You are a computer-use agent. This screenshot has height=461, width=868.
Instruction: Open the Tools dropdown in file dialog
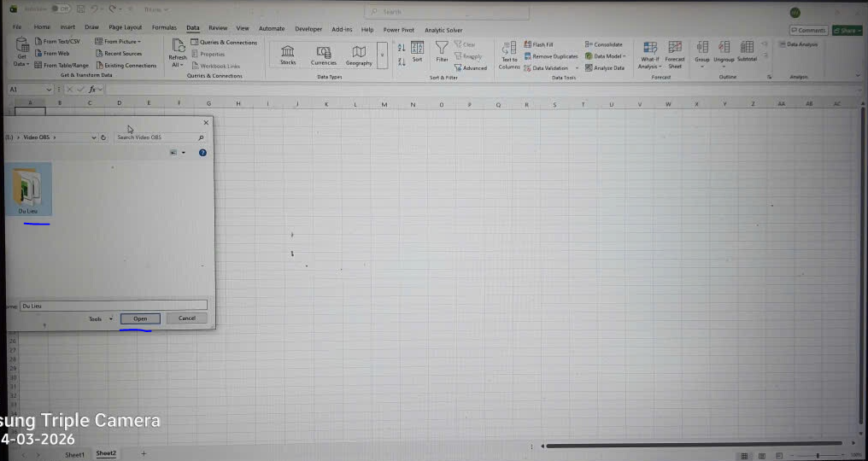[x=100, y=319]
